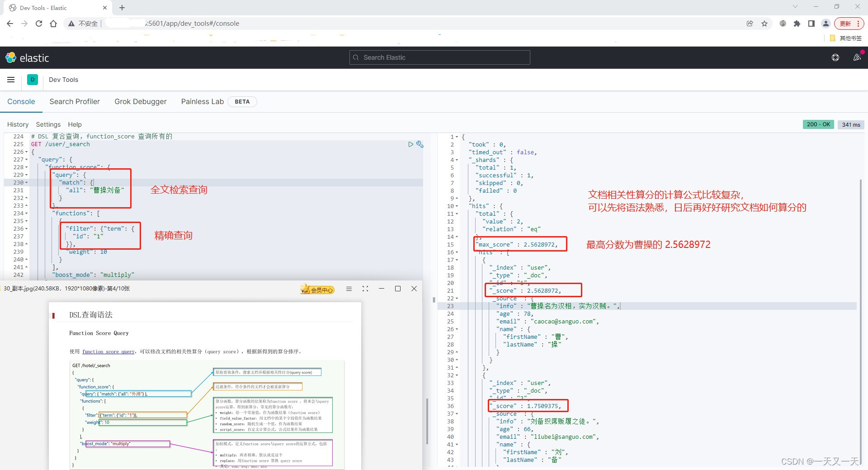Click the share icon in the address bar

[x=750, y=24]
